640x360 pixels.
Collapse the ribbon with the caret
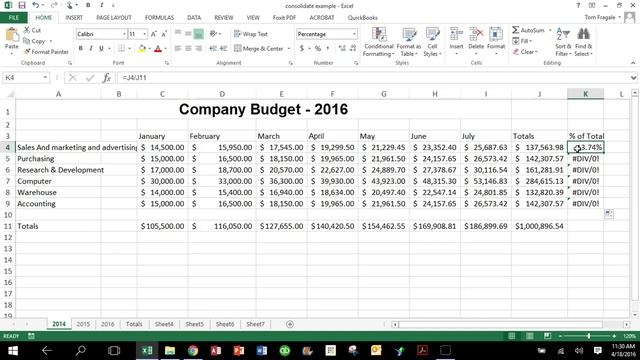pos(633,63)
